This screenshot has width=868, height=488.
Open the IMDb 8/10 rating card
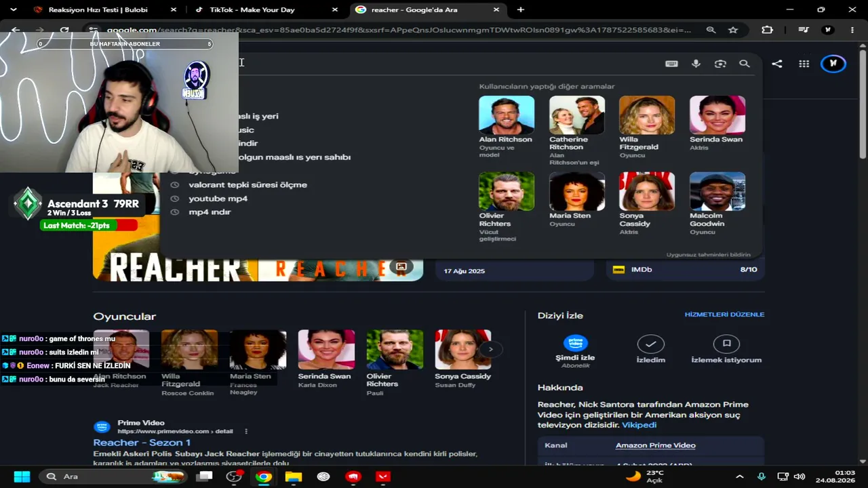685,270
